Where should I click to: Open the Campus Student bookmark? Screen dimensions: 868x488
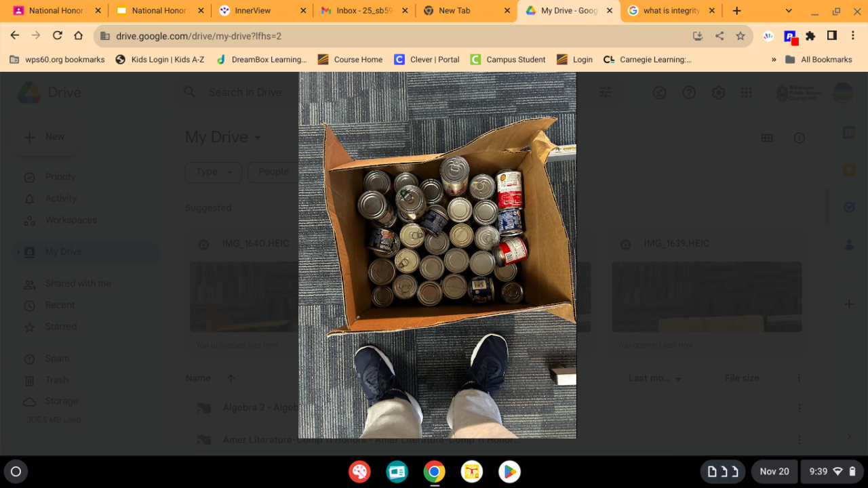(508, 60)
